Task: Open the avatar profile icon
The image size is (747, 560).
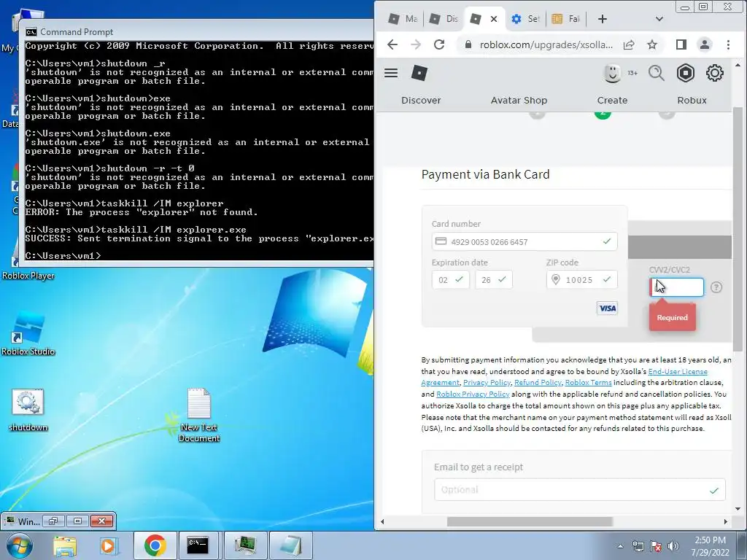Action: [612, 73]
